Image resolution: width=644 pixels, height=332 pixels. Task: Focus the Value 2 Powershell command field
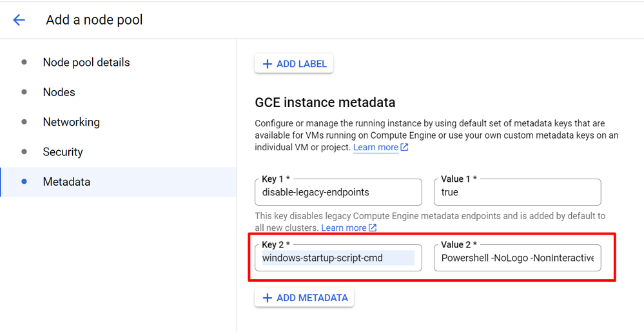(517, 258)
